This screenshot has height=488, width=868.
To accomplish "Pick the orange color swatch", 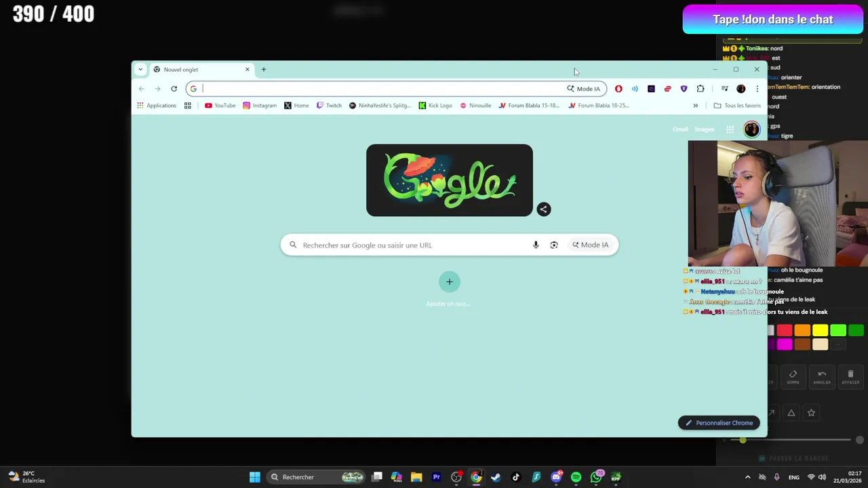I will [x=802, y=330].
